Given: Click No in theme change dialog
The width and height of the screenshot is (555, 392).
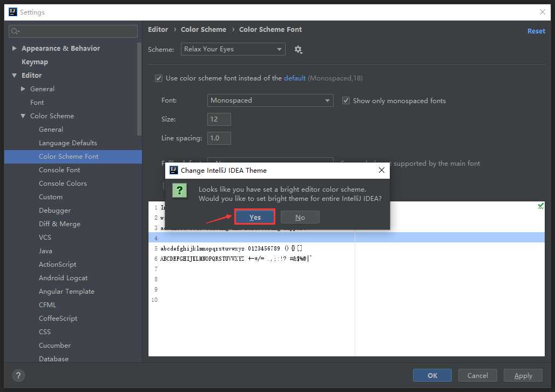Looking at the screenshot, I should point(300,217).
